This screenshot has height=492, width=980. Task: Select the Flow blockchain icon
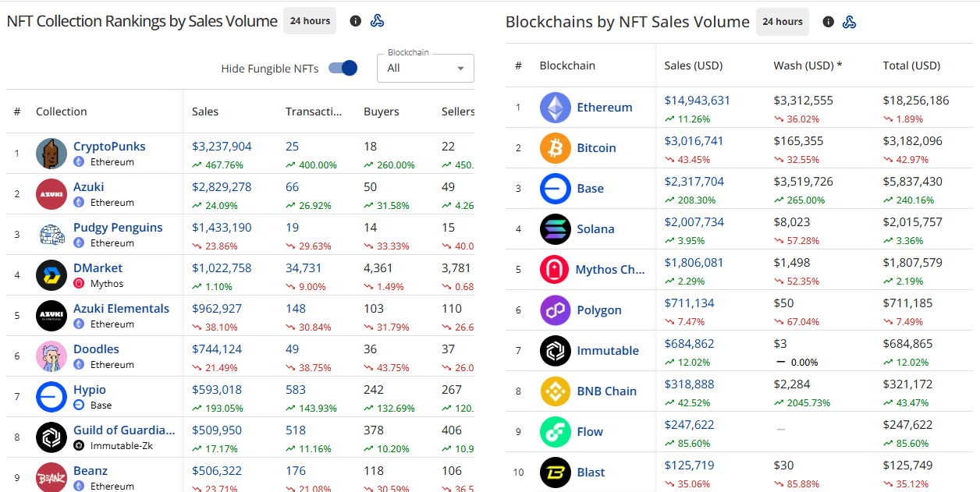coord(555,431)
